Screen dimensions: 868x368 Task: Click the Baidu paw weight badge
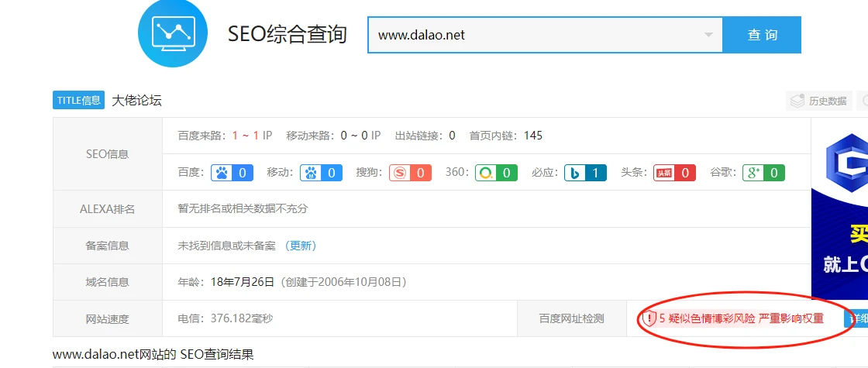tap(232, 173)
